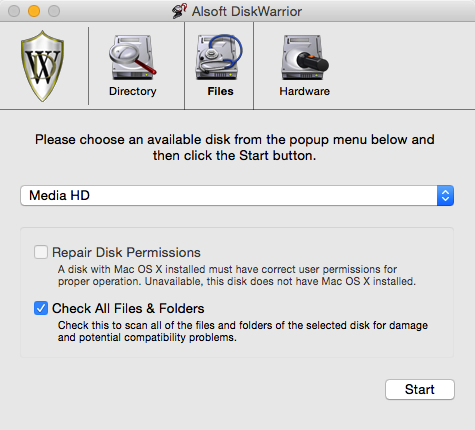This screenshot has width=475, height=430.
Task: Click the DiskWarrior shield logo
Action: 42,66
